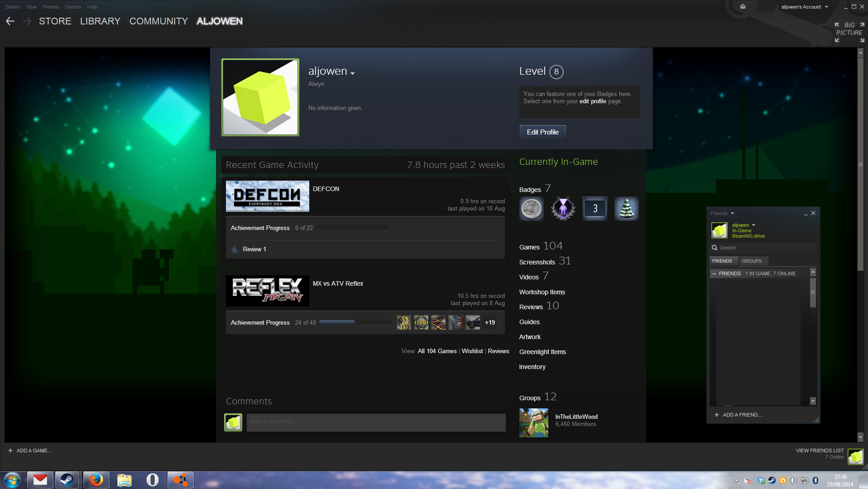
Task: Click the avatar in the Friends window
Action: [719, 230]
